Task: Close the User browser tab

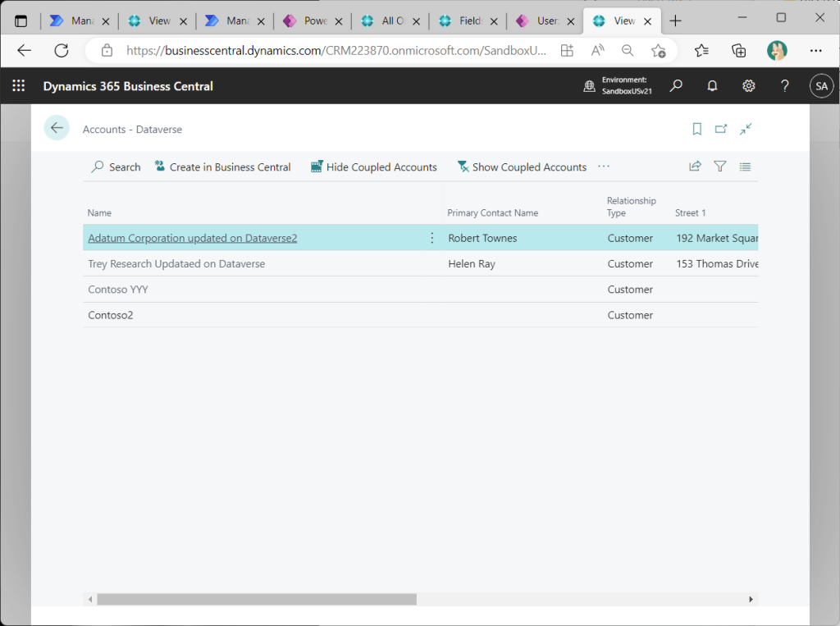Action: tap(571, 21)
